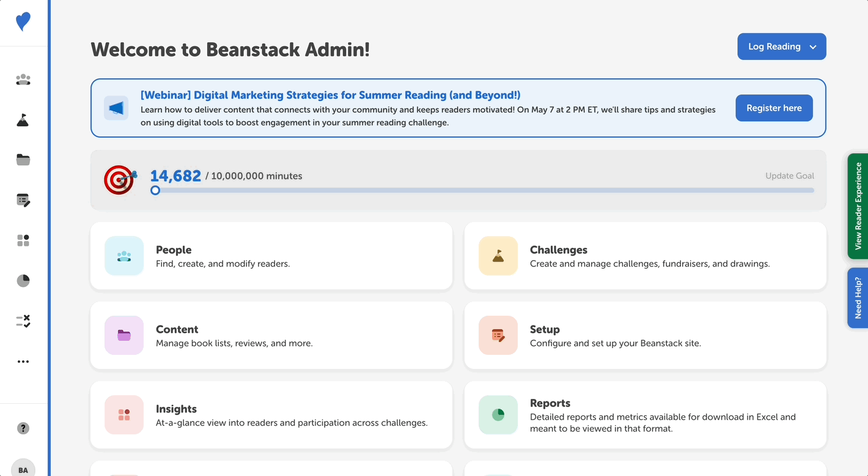Click the Register here button
This screenshot has height=476, width=868.
tap(774, 108)
